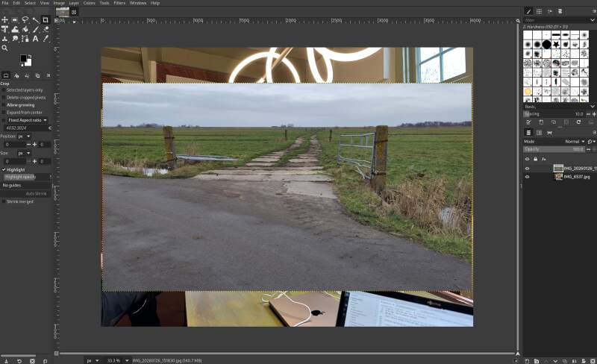597x364 pixels.
Task: Toggle Allow growing checkbox
Action: point(4,105)
